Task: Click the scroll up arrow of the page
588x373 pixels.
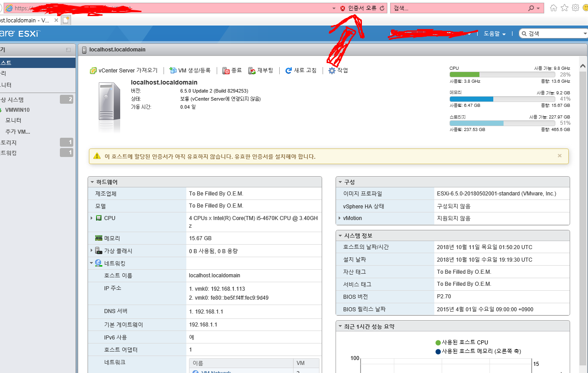Action: (x=583, y=66)
